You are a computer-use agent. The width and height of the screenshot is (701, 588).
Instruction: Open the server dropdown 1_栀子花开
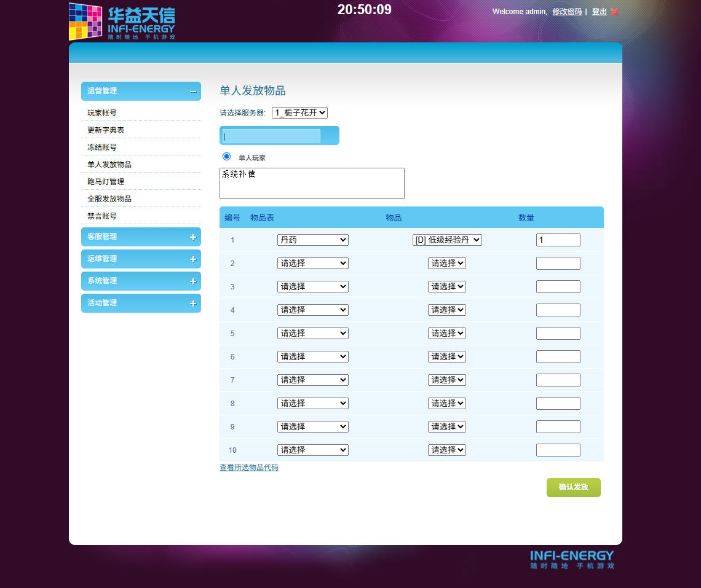click(299, 112)
